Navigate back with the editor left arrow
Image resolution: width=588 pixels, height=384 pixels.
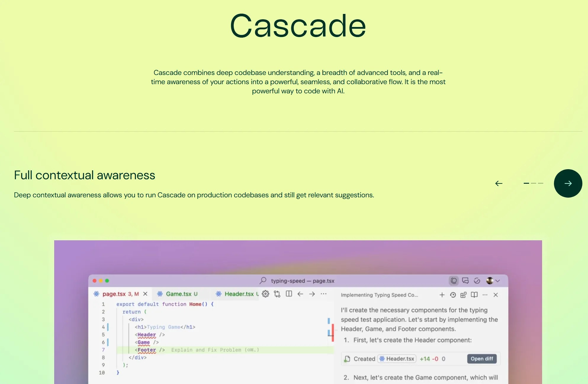[x=300, y=294]
